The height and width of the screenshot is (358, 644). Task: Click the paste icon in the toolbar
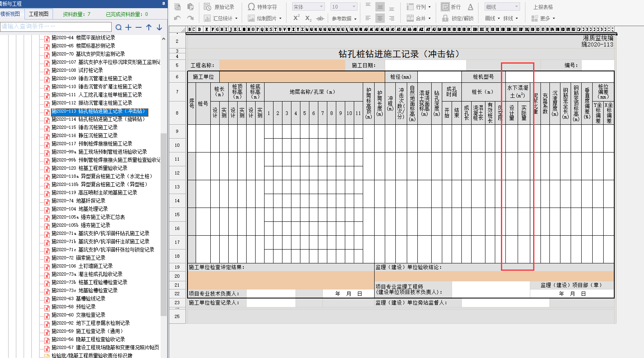[x=190, y=7]
